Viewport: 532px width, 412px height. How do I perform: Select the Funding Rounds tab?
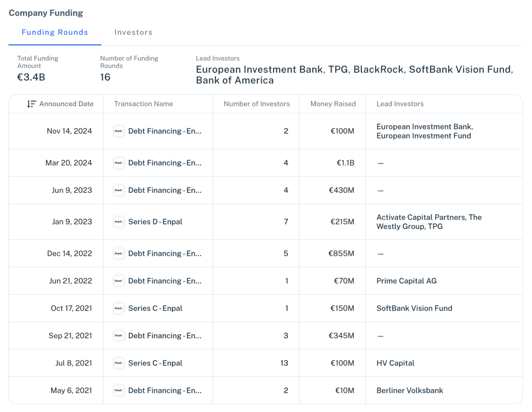point(55,32)
